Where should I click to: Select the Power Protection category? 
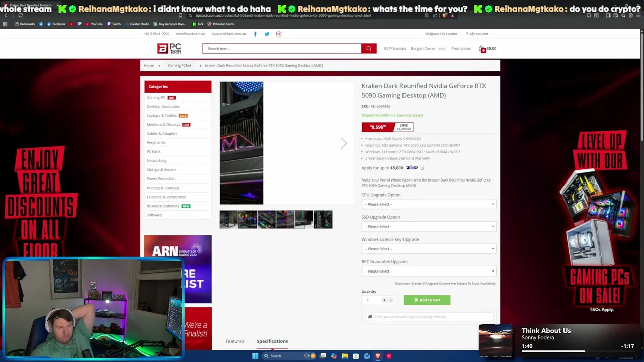click(161, 179)
